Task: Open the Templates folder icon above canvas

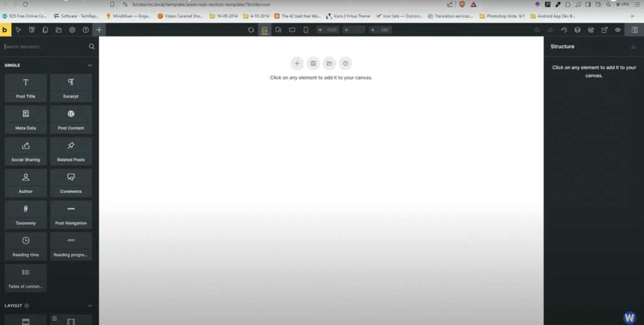Action: 329,63
